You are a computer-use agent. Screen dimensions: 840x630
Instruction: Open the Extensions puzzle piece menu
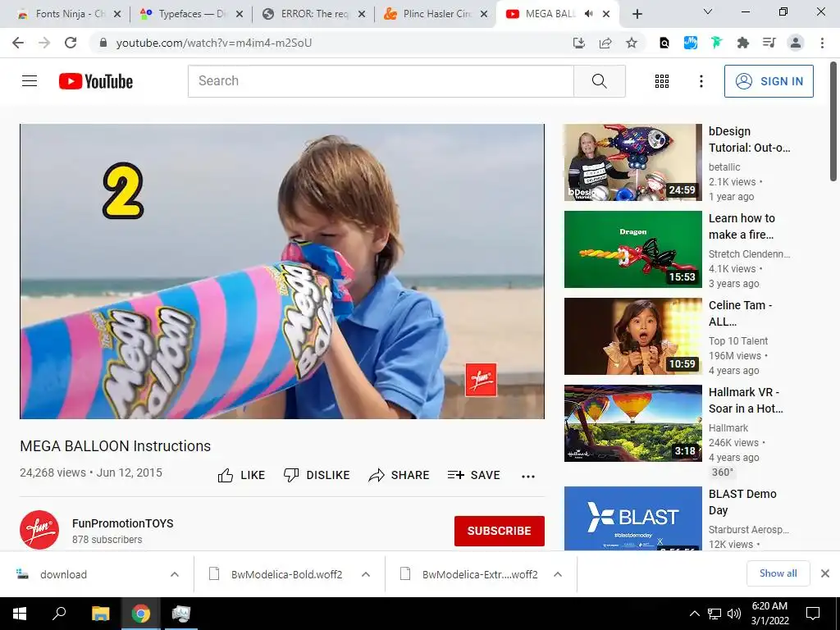(742, 43)
